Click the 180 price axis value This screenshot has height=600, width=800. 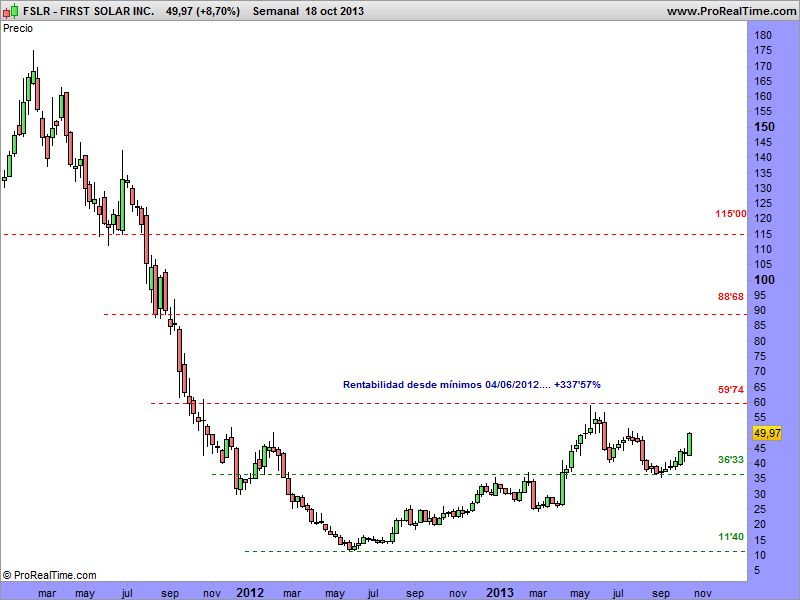(x=763, y=35)
